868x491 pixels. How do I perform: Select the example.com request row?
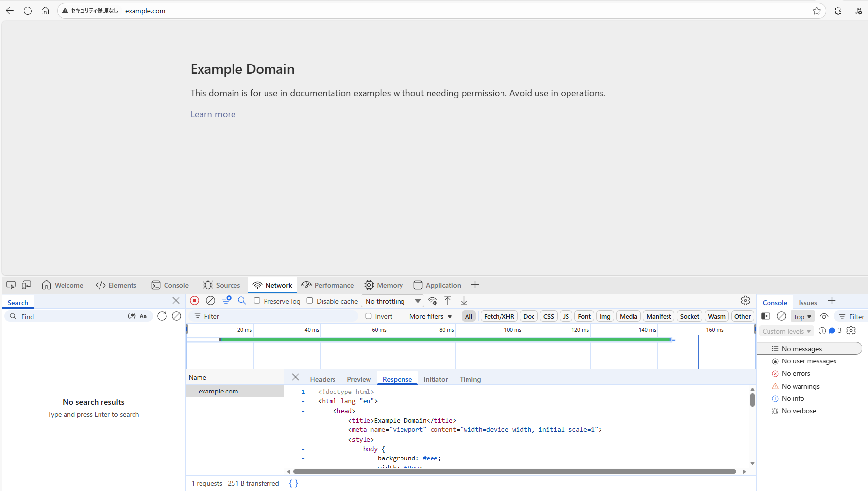[234, 391]
